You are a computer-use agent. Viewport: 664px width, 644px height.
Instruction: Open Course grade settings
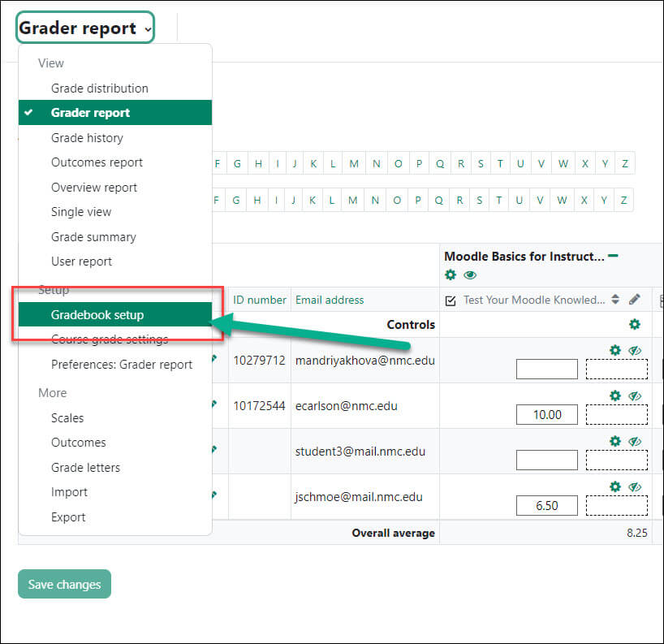click(x=110, y=339)
